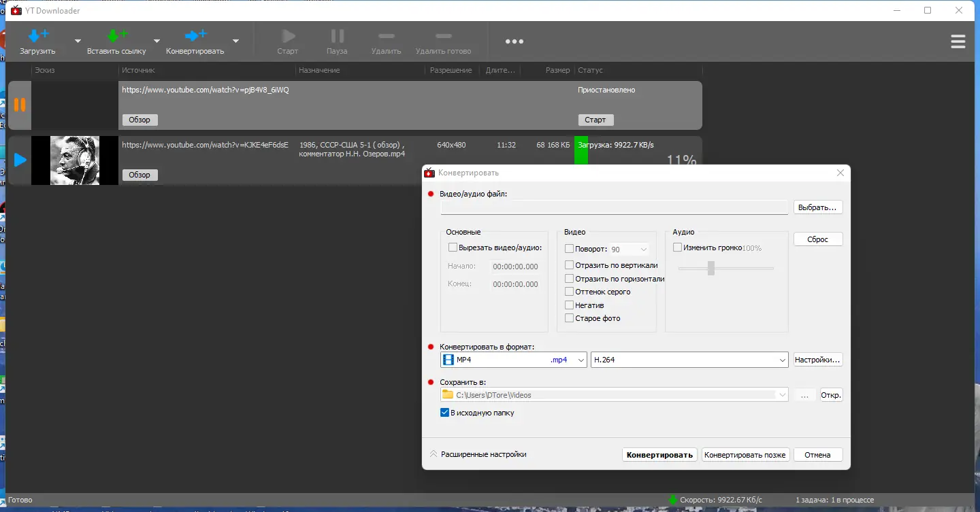This screenshot has height=512, width=980.
Task: Click the 68 168 КБ size value
Action: pyautogui.click(x=553, y=145)
